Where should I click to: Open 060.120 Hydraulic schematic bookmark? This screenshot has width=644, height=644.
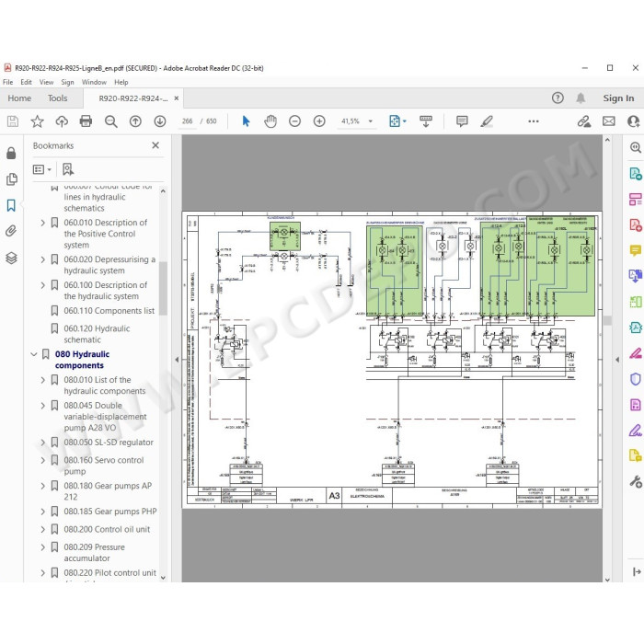tap(97, 334)
